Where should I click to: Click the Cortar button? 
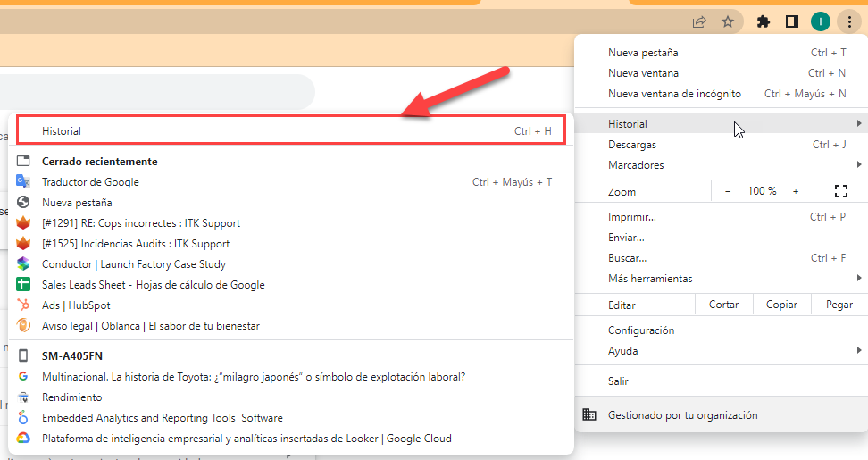click(x=723, y=305)
